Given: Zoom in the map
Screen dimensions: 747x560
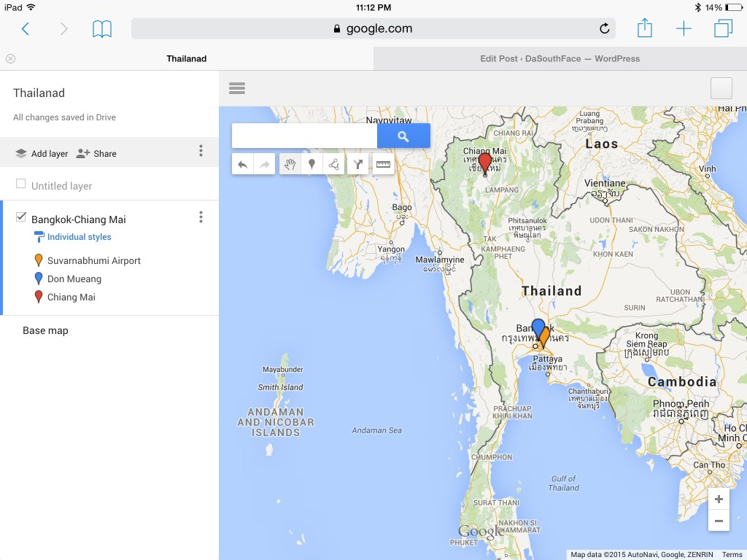Looking at the screenshot, I should point(719,499).
